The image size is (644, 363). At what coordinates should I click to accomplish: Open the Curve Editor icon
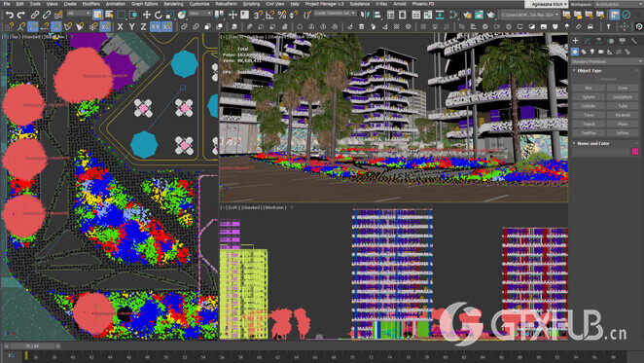tap(428, 15)
